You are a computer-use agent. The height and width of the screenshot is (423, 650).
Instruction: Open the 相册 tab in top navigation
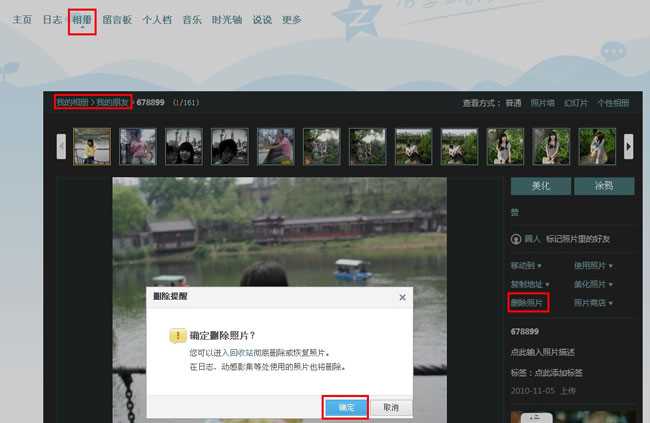(82, 19)
